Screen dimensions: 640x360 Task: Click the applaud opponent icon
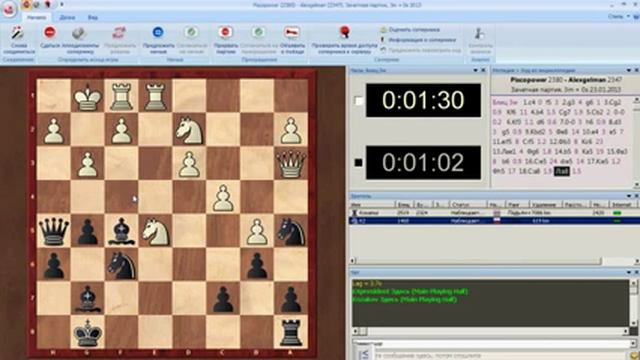click(x=79, y=33)
